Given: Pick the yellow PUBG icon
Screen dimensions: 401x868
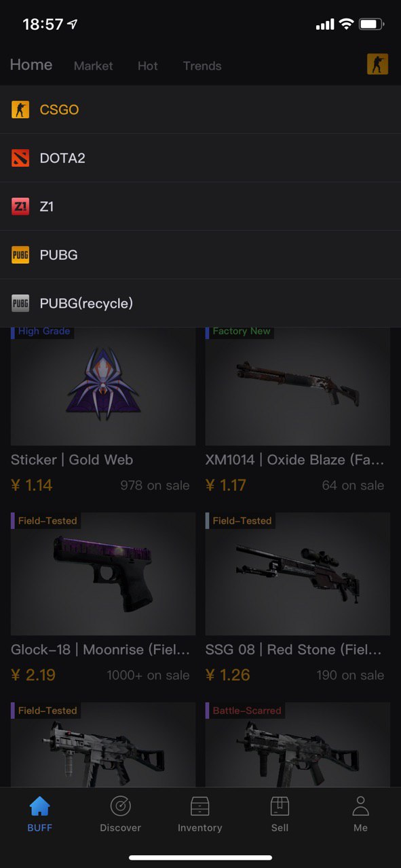Looking at the screenshot, I should [x=20, y=255].
